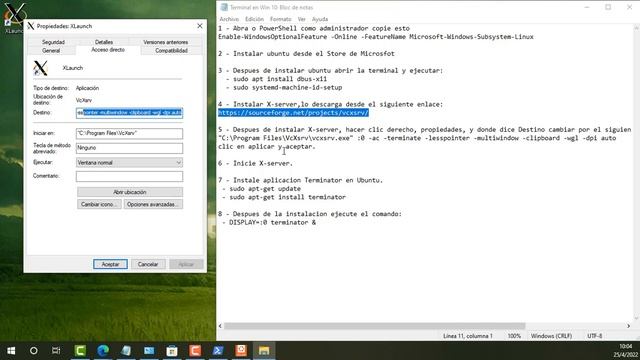Click the vcxsrv.exe path line in Notepad
Viewport: 640px width, 360px height.
417,138
